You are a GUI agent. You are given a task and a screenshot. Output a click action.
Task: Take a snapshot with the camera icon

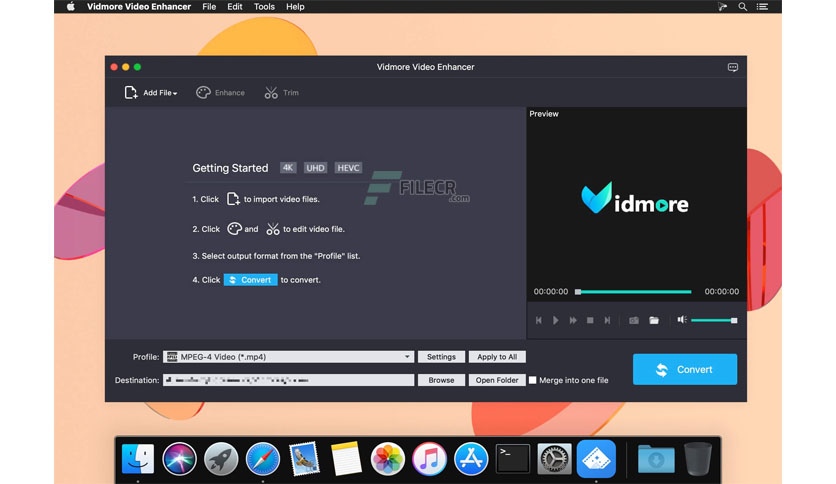click(x=633, y=320)
